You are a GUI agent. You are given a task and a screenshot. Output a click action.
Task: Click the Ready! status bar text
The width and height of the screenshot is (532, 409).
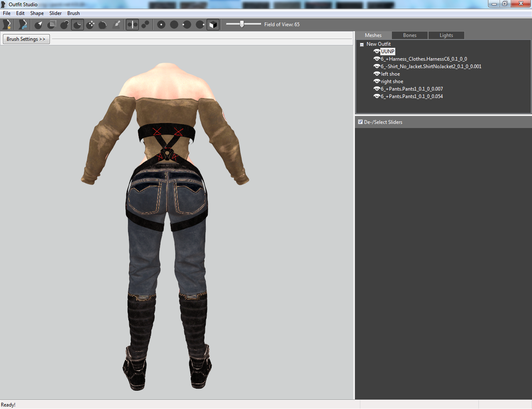8,405
